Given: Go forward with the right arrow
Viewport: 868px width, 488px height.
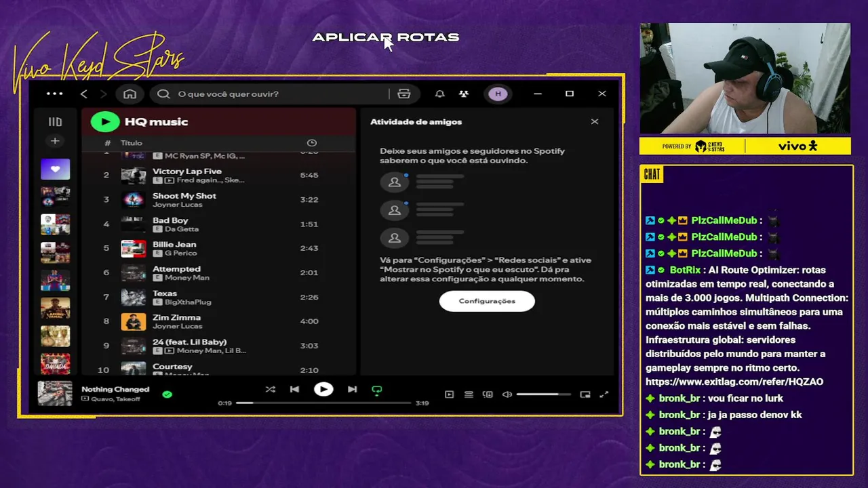Looking at the screenshot, I should tap(104, 94).
